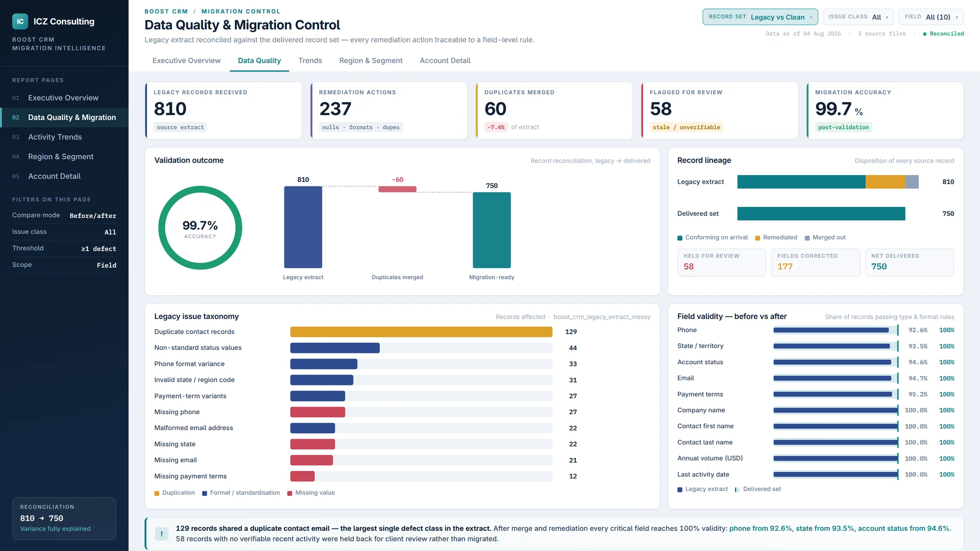Open the Field All (10) dropdown
The height and width of the screenshot is (551, 980).
coord(931,17)
